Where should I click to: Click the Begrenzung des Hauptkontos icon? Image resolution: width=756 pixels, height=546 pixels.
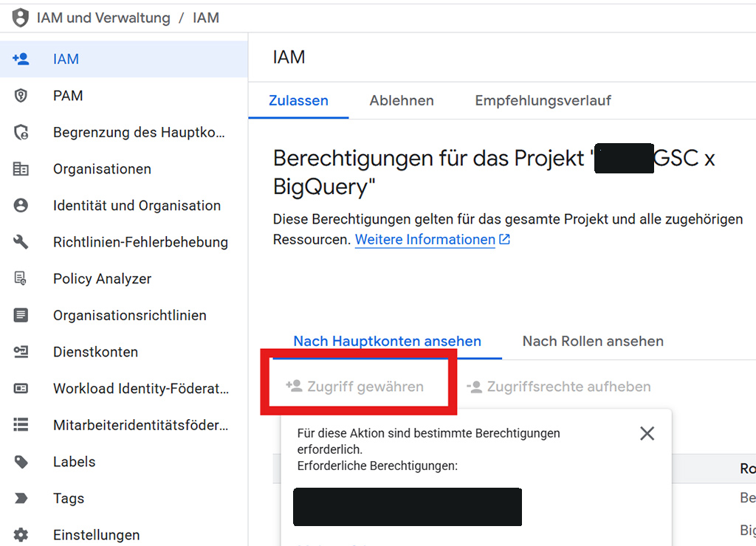21,132
